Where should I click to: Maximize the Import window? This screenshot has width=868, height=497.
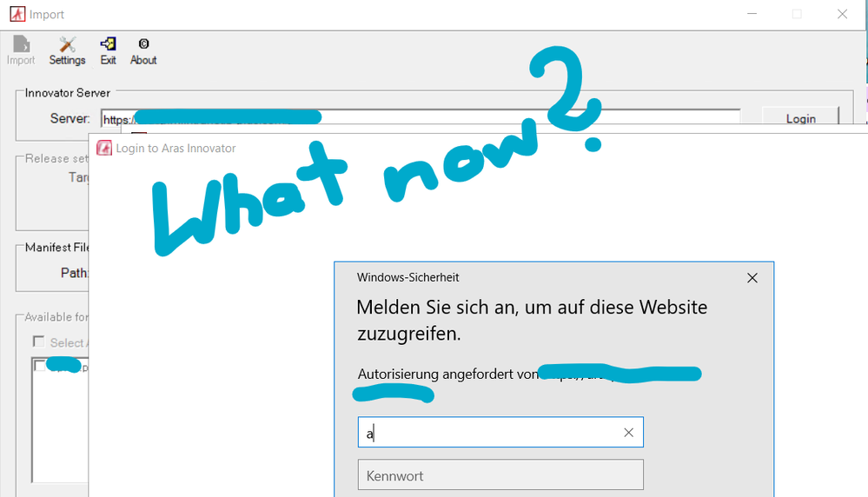click(797, 14)
